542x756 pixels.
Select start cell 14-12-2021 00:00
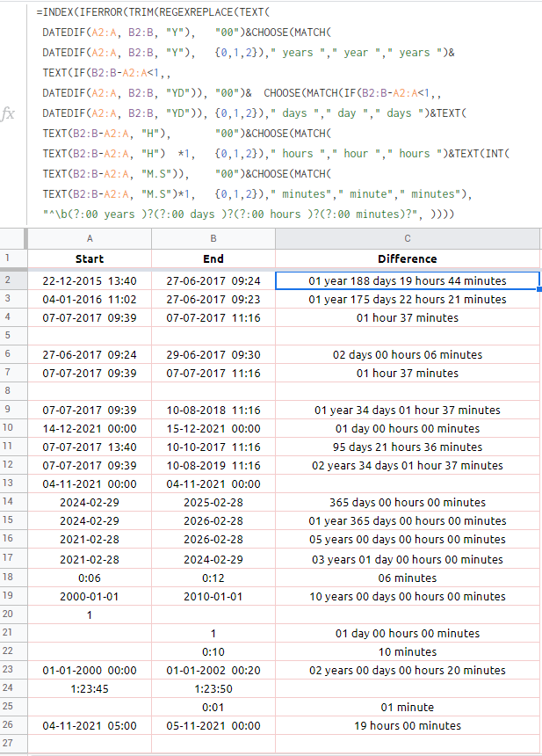coord(90,429)
